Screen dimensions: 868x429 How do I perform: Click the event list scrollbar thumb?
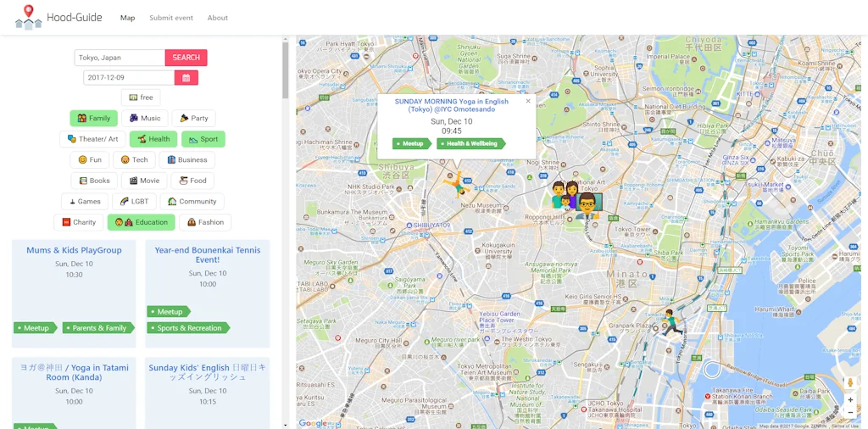coord(286,70)
